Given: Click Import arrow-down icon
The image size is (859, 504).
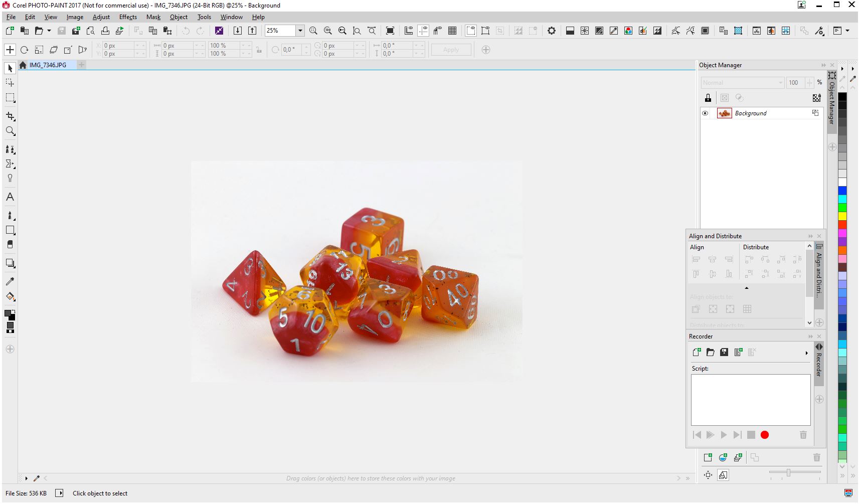Looking at the screenshot, I should [238, 31].
